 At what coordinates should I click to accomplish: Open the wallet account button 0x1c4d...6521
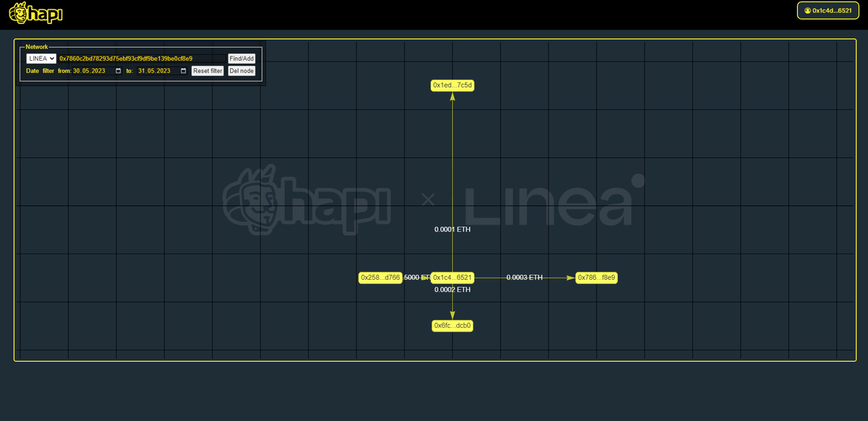coord(827,11)
